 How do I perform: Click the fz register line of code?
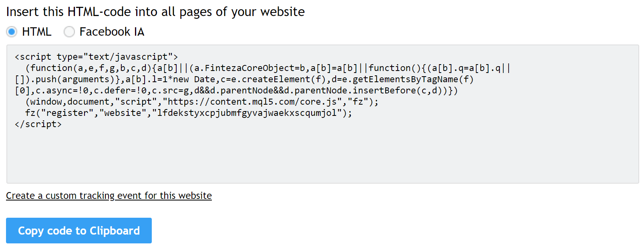(x=184, y=113)
